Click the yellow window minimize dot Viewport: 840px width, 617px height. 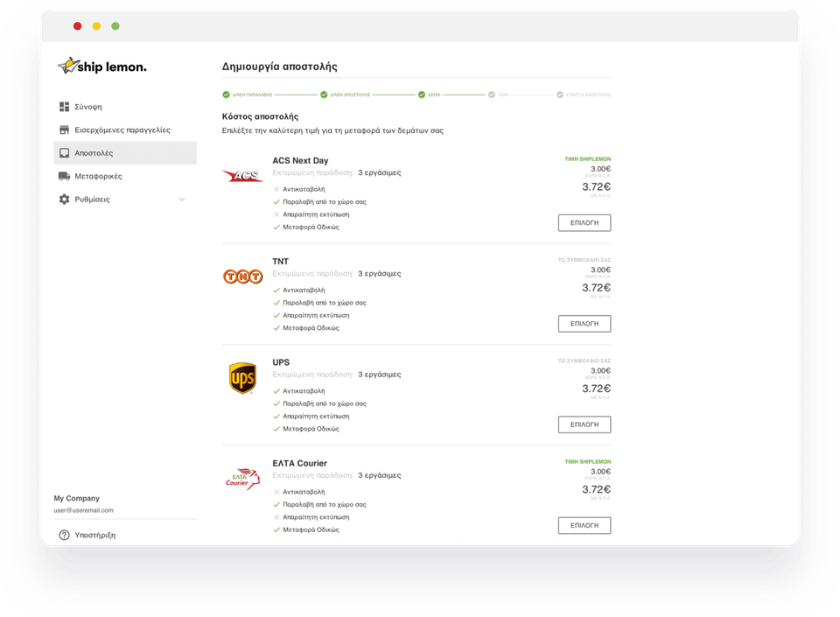[96, 26]
